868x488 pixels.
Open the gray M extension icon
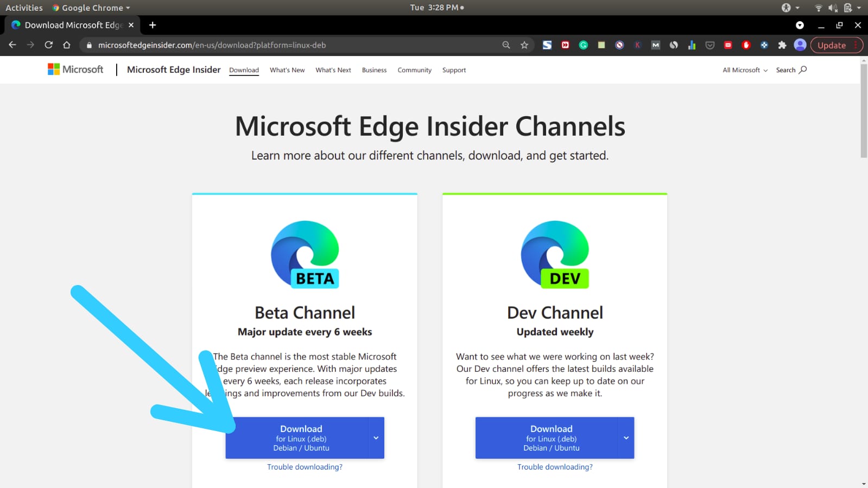coord(656,45)
